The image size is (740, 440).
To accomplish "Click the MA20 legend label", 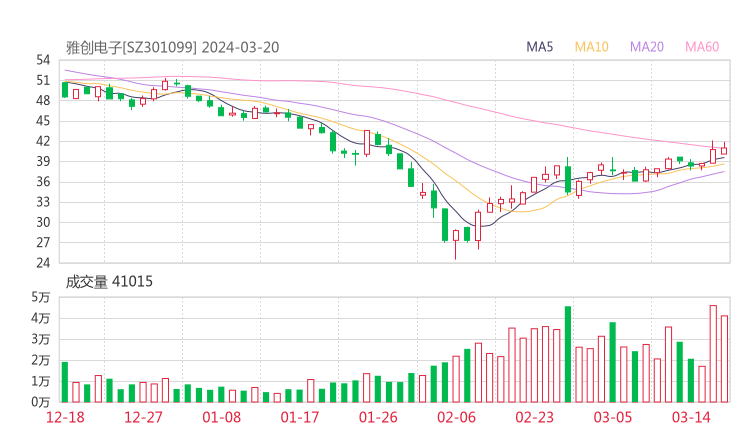I will click(x=647, y=47).
